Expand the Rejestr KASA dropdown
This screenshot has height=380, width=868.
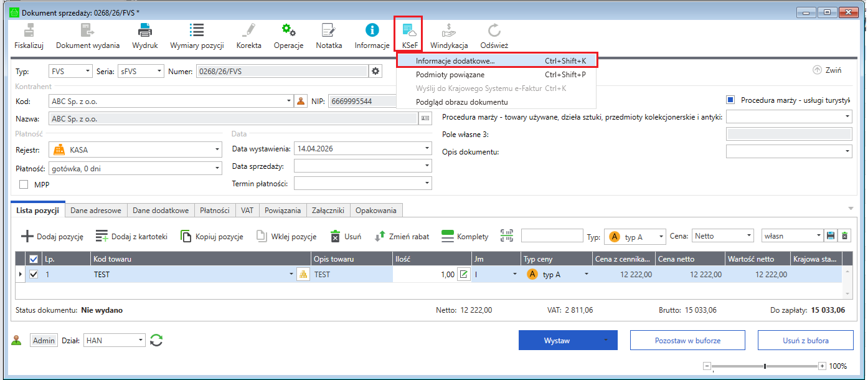click(217, 150)
